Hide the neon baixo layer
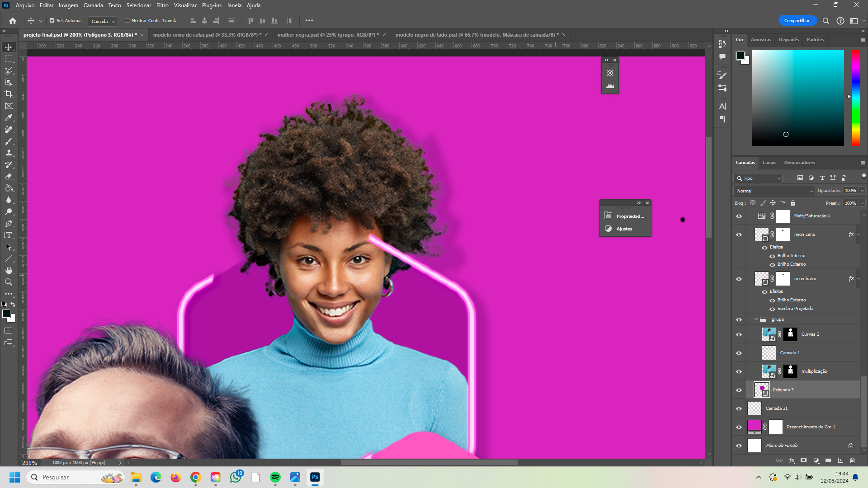This screenshot has height=488, width=868. [739, 279]
